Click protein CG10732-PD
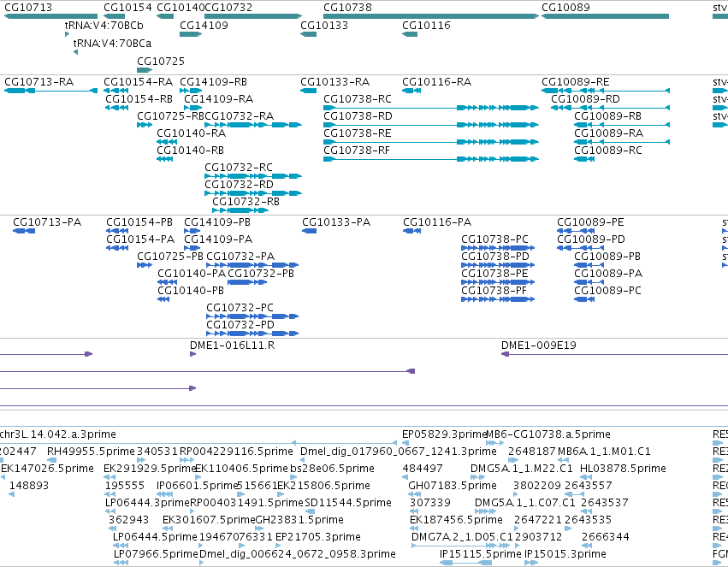 [240, 325]
